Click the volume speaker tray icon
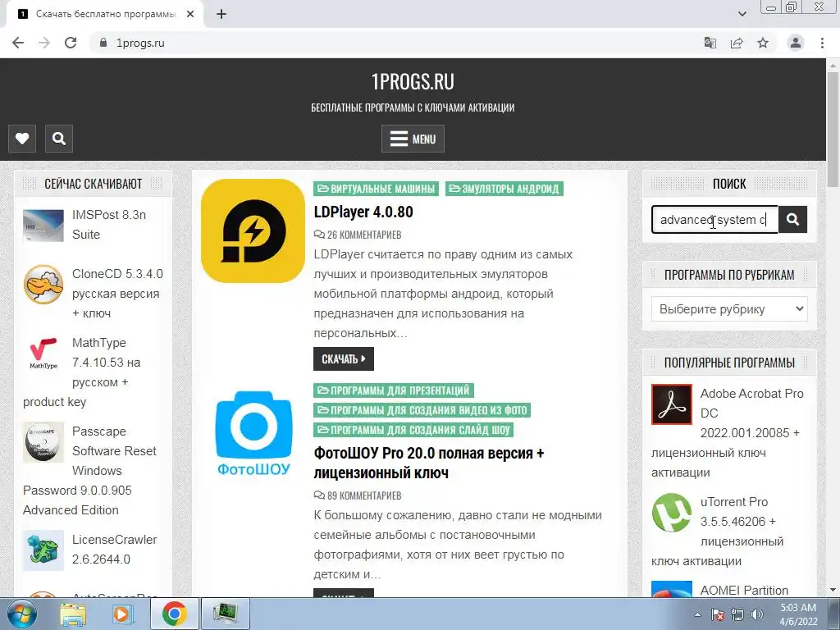This screenshot has height=630, width=840. [757, 615]
